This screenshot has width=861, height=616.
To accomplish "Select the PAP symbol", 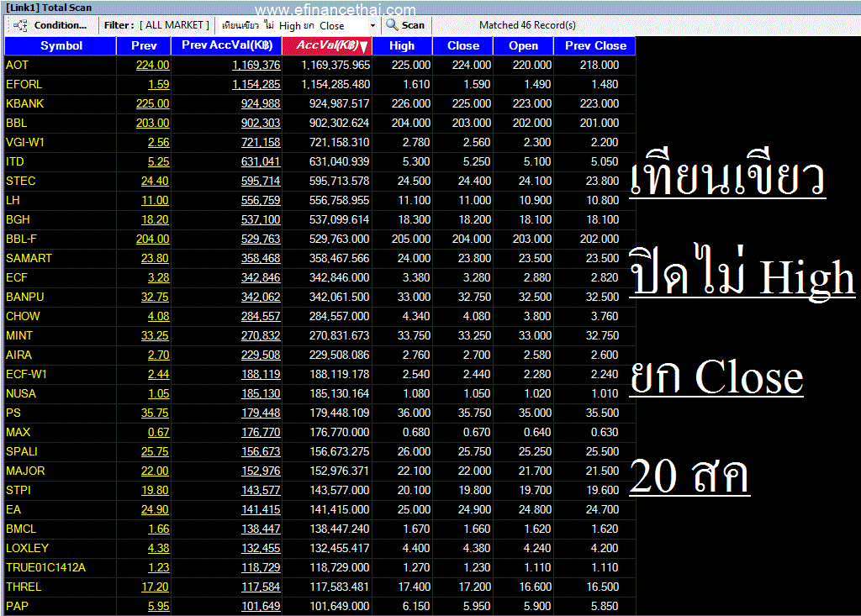I will (x=17, y=606).
